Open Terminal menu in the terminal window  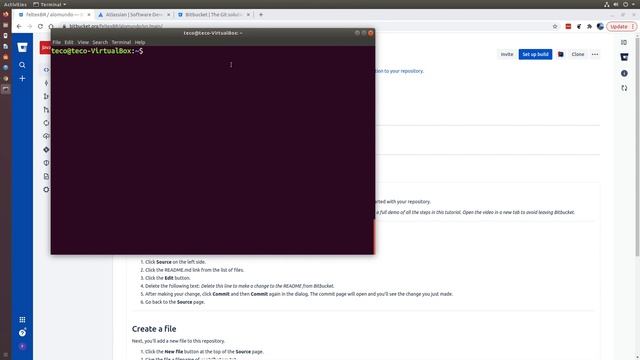coord(121,42)
